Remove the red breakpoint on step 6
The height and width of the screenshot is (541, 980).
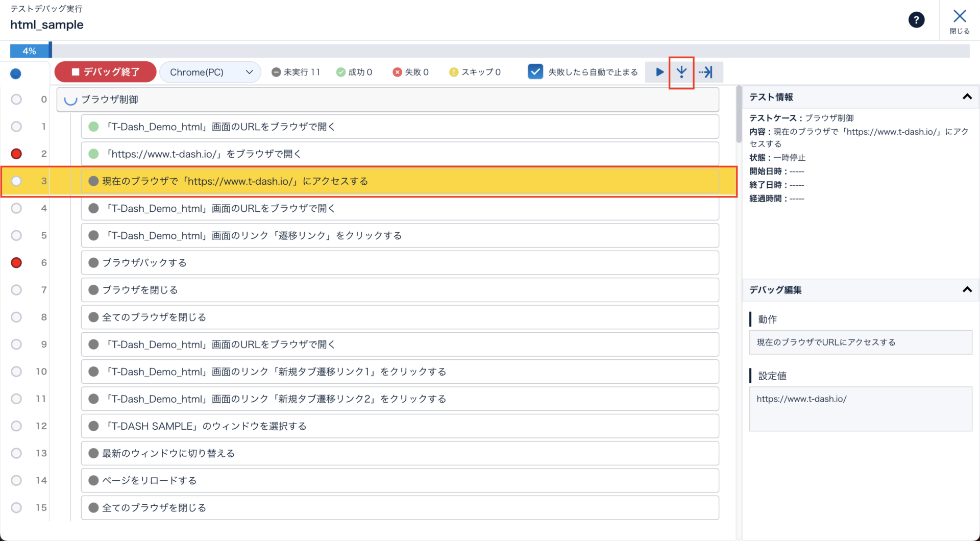pos(16,263)
